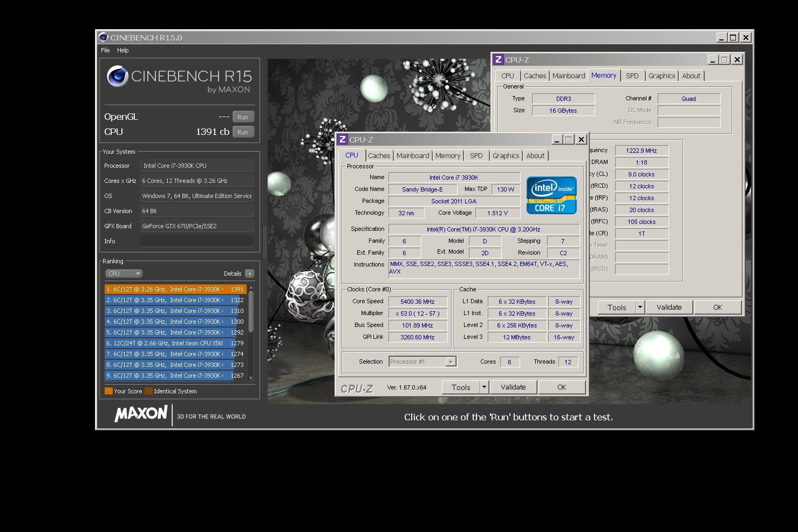Viewport: 798px width, 532px height.
Task: Click the CPU-Z icon in front window title bar
Action: pyautogui.click(x=342, y=139)
